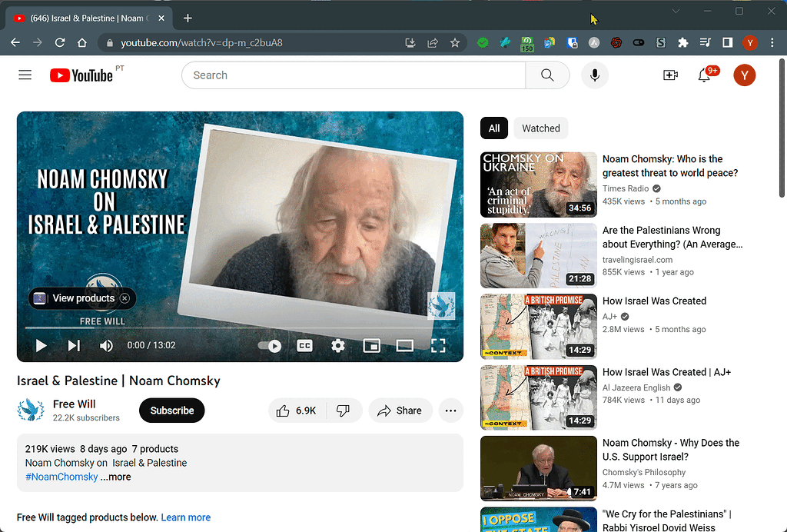The width and height of the screenshot is (787, 532).
Task: Like the video
Action: [286, 411]
